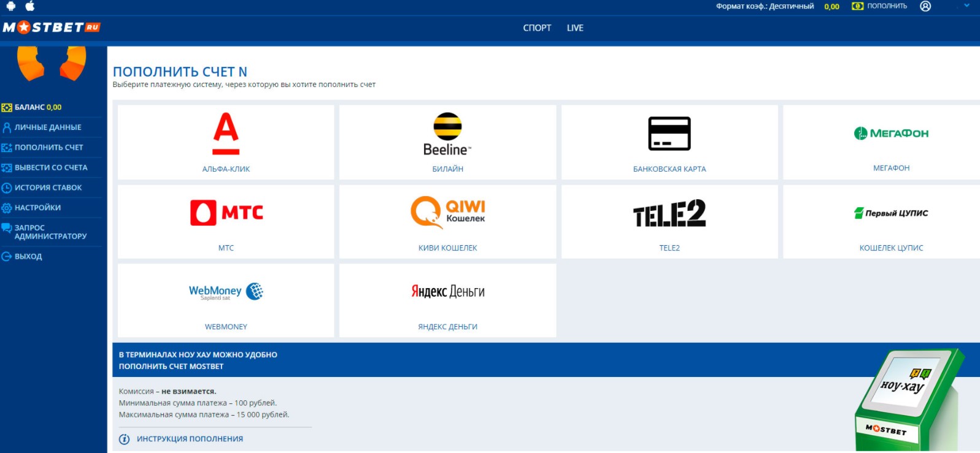Click the withdraw icon in sidebar

pyautogui.click(x=7, y=168)
